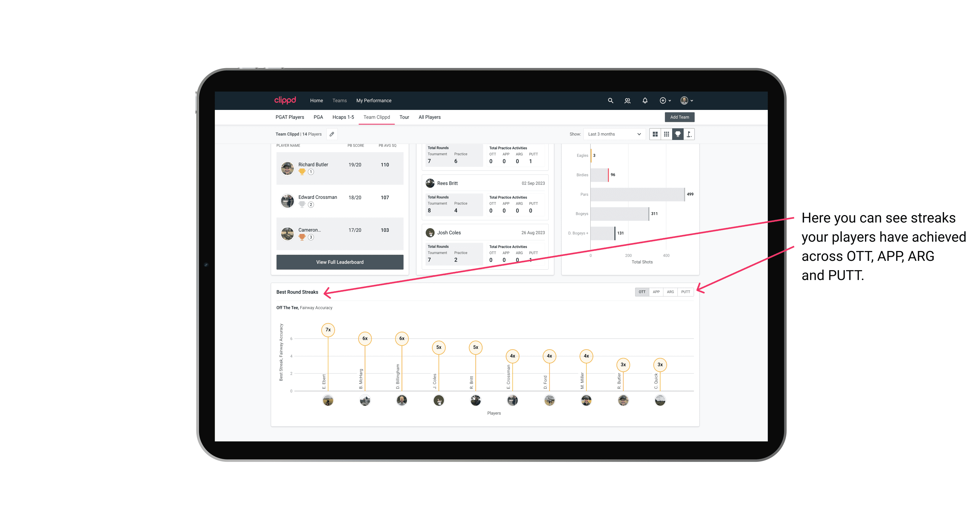This screenshot has height=527, width=980.
Task: Click the ARG streak filter icon
Action: click(x=671, y=291)
